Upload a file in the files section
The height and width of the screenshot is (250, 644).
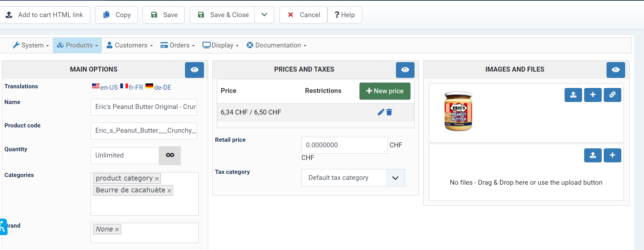point(593,155)
